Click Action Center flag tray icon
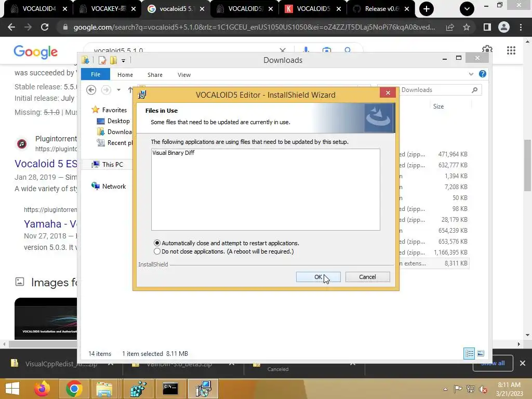Viewport: 532px width, 399px height. pyautogui.click(x=458, y=389)
